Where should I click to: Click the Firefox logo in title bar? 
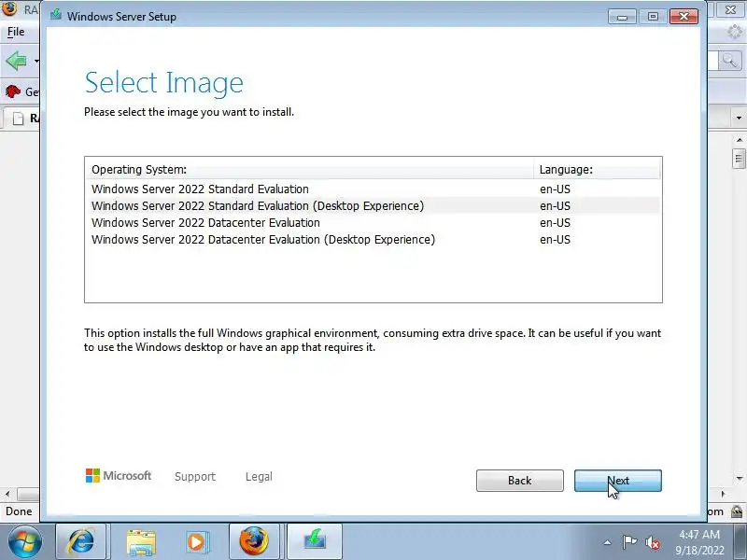pos(9,8)
